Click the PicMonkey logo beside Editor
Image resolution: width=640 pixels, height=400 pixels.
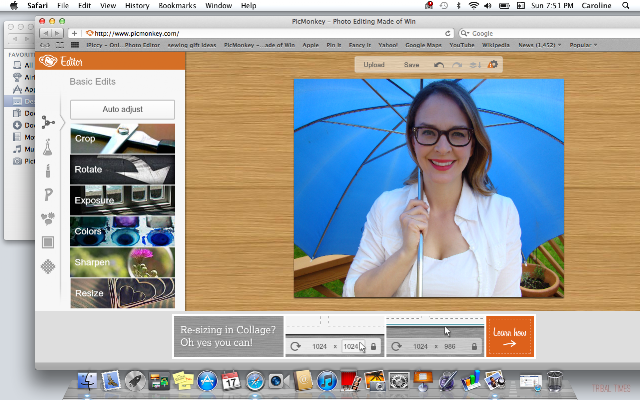coord(48,61)
